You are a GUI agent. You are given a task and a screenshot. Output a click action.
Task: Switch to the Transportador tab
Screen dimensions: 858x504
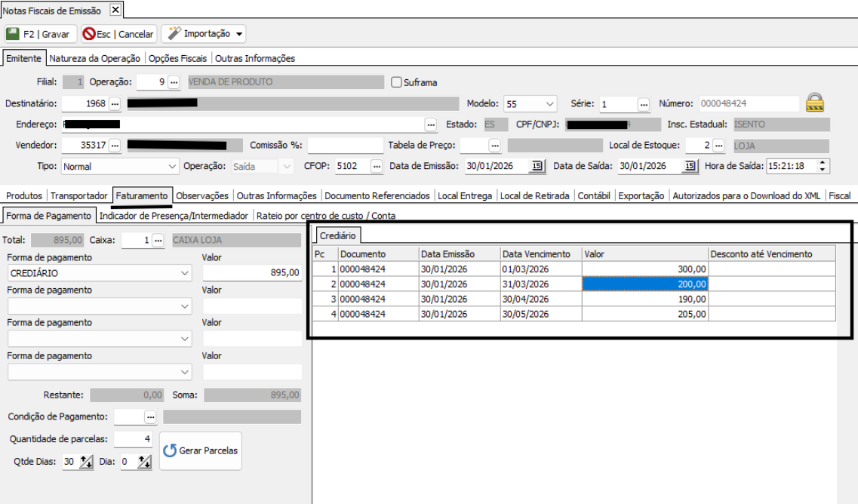click(x=79, y=195)
